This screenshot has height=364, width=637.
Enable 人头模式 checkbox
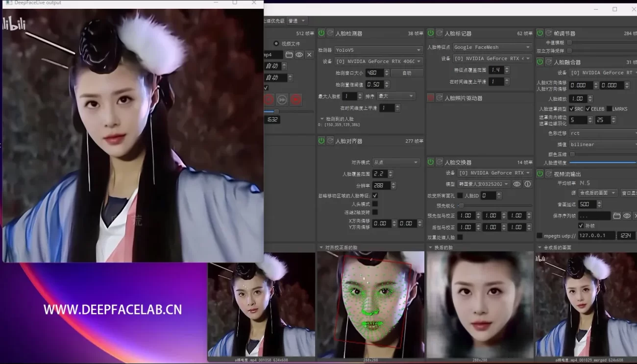375,204
